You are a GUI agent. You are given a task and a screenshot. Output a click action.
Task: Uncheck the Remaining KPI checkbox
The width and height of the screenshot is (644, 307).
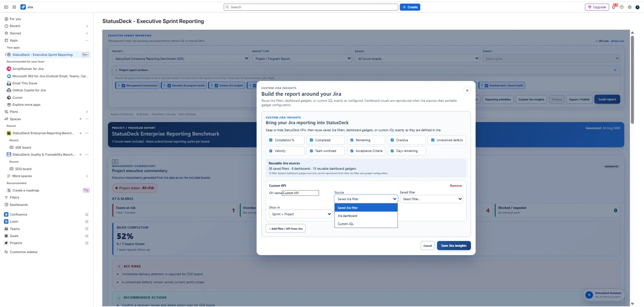352,140
